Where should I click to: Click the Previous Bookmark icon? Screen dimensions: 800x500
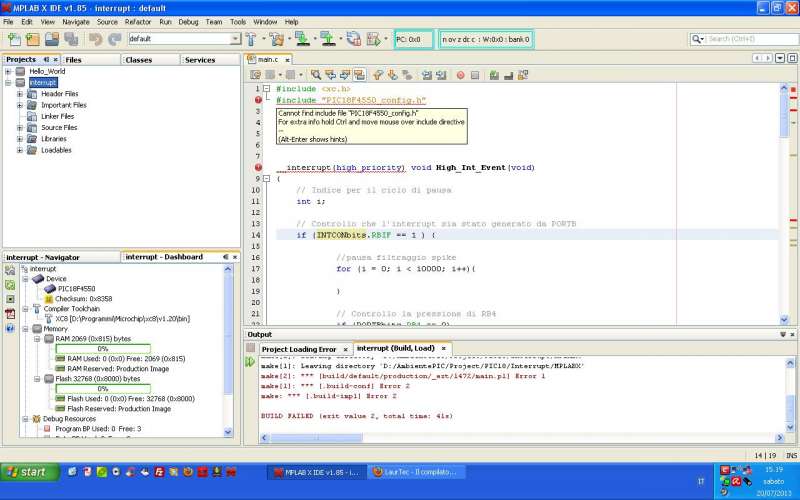[378, 75]
